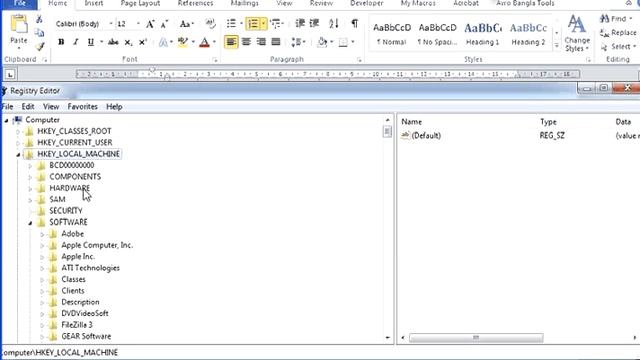This screenshot has width=640, height=360.
Task: Click the Paste button
Action: pyautogui.click(x=18, y=29)
